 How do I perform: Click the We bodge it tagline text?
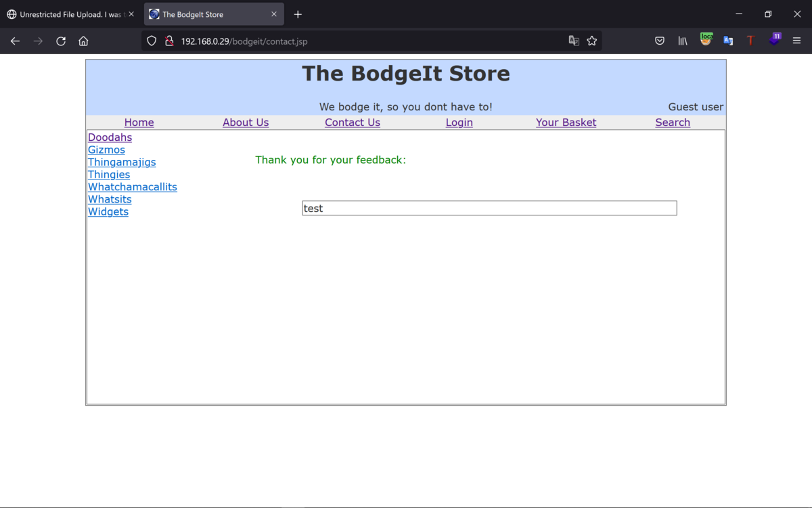[406, 107]
